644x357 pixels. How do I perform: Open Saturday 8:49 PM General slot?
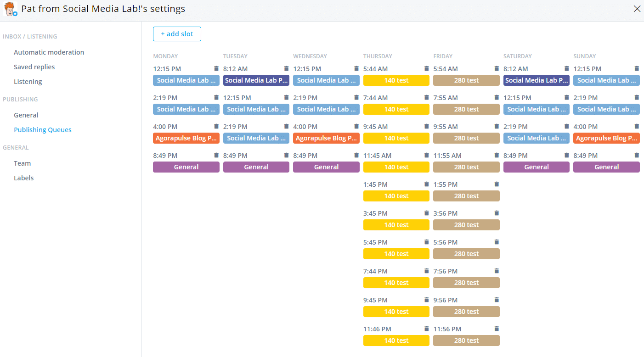tap(537, 167)
